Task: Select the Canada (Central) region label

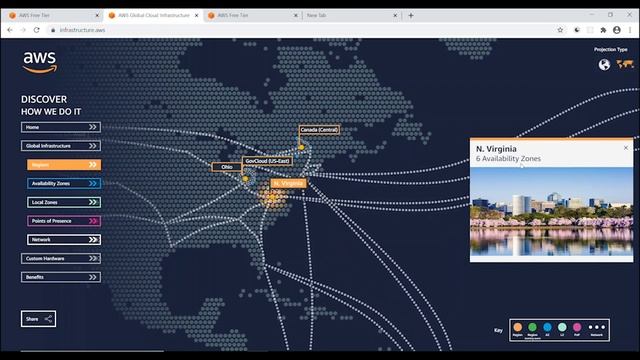Action: click(x=319, y=130)
